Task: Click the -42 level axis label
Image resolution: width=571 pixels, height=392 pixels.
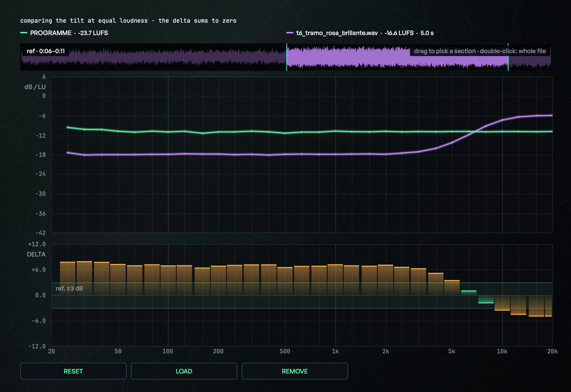Action: [x=40, y=233]
